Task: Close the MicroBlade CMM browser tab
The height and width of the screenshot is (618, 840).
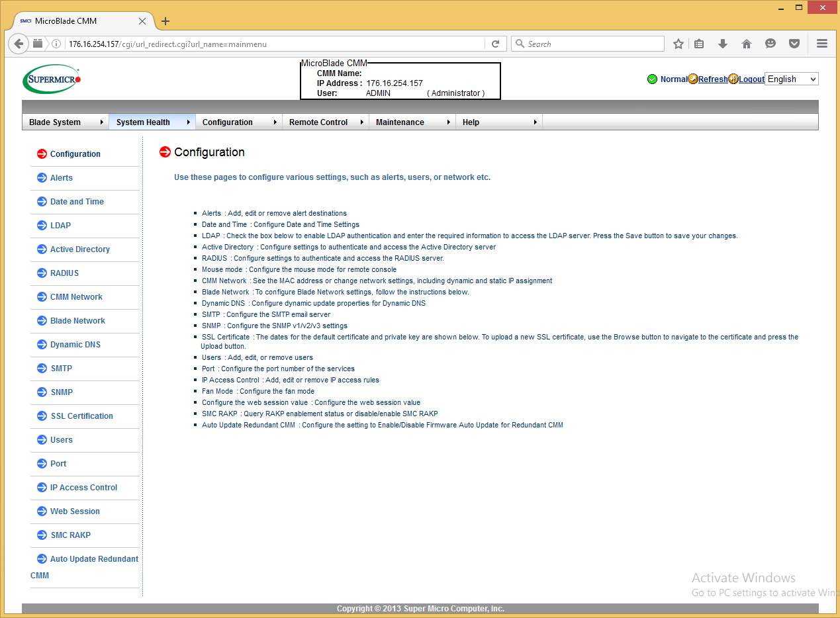Action: 142,21
